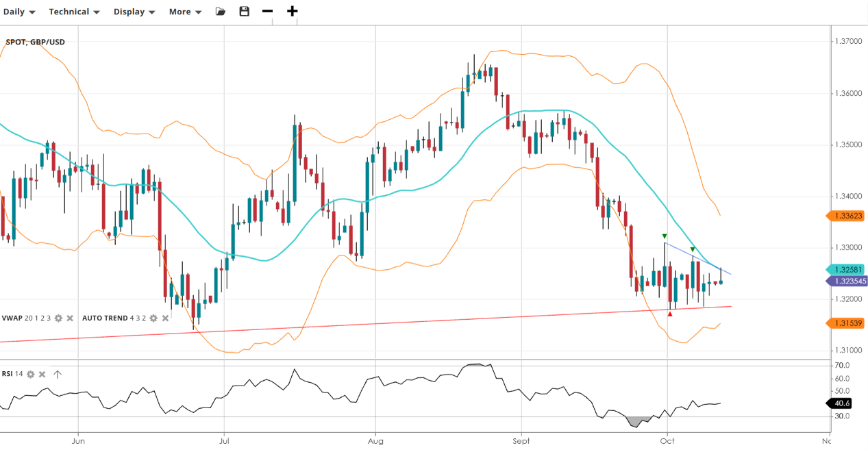
Task: Zoom in using the plus icon
Action: tap(293, 11)
